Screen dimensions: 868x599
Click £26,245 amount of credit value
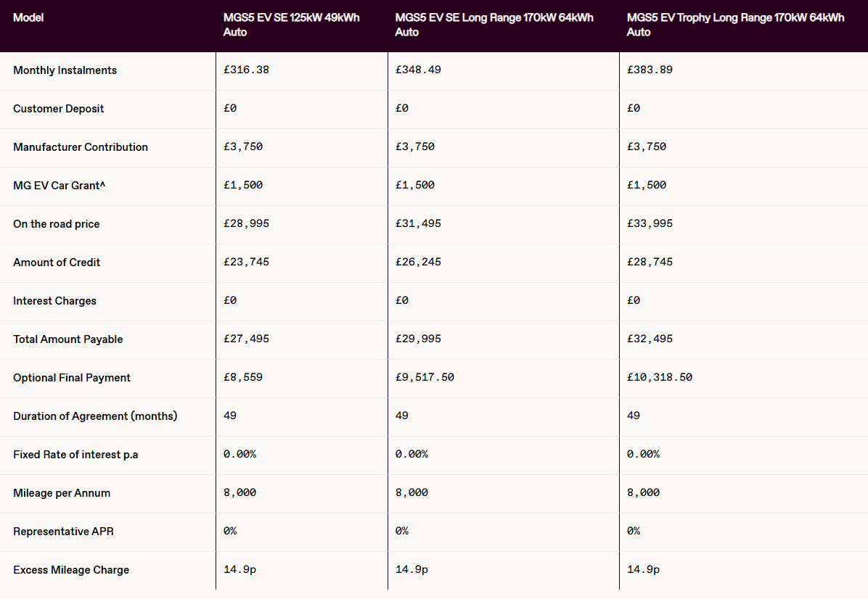(418, 262)
